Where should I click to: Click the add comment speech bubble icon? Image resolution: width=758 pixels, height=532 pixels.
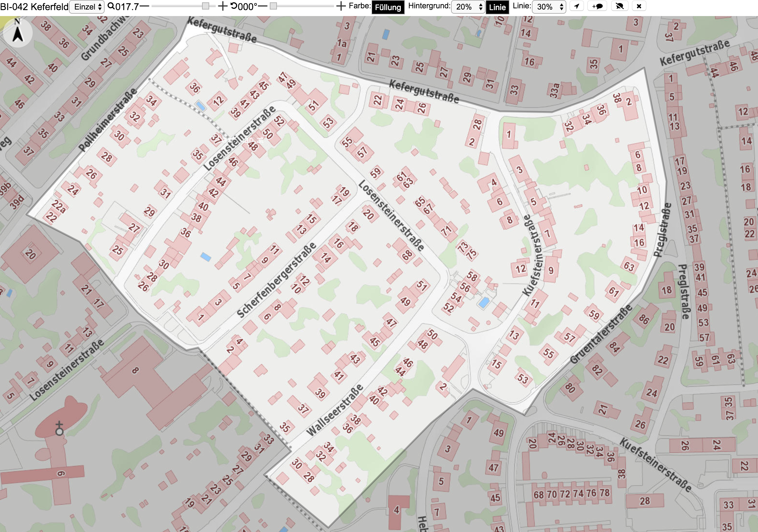coord(597,6)
